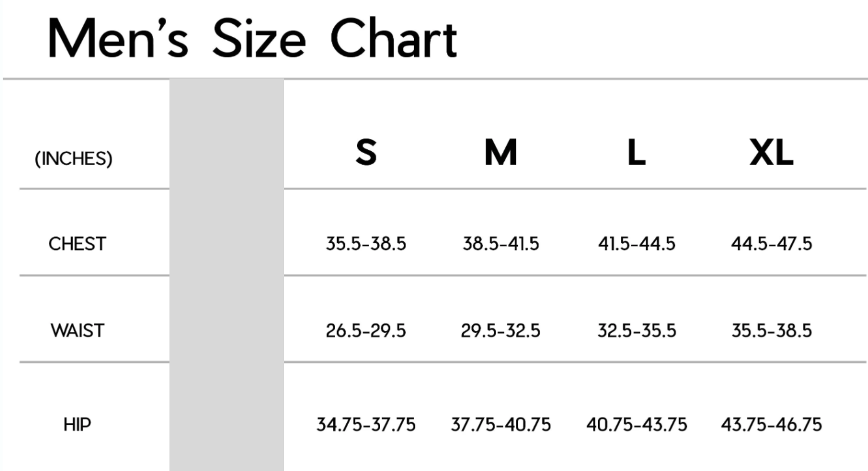This screenshot has width=868, height=471.
Task: Click the Men's Size Chart title
Action: pyautogui.click(x=252, y=39)
